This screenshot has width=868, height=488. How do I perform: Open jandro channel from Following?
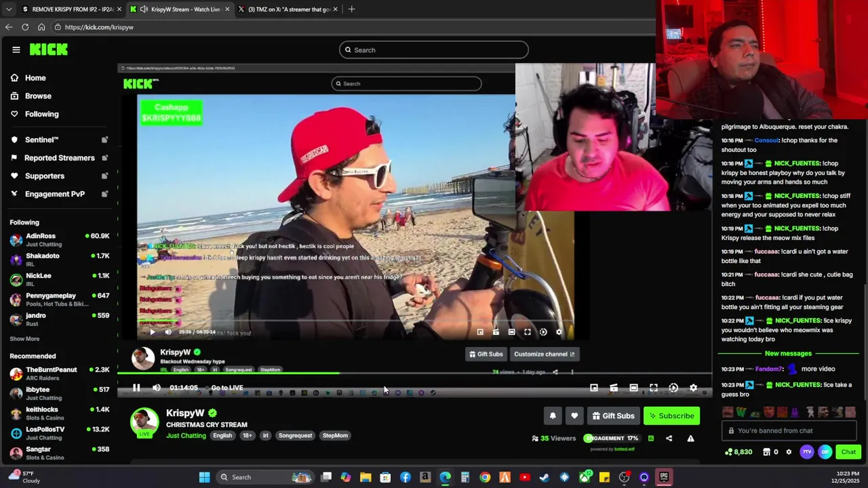(x=59, y=319)
